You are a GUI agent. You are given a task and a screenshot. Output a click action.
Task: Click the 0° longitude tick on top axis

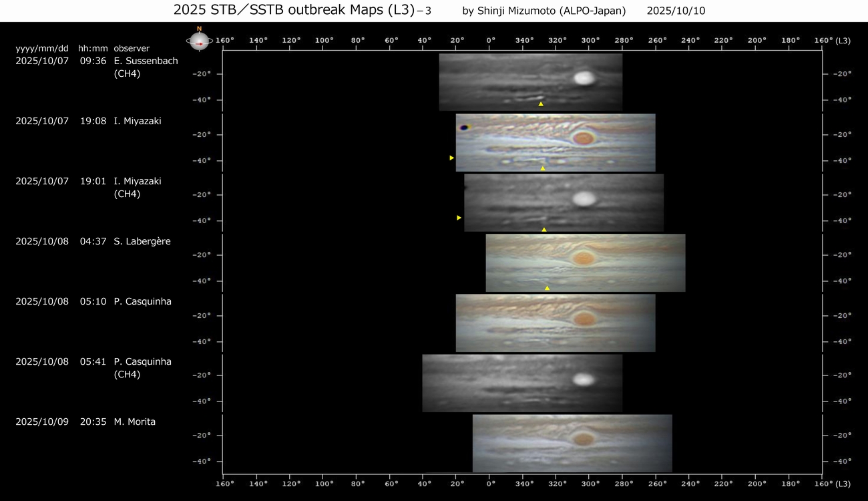pos(491,40)
